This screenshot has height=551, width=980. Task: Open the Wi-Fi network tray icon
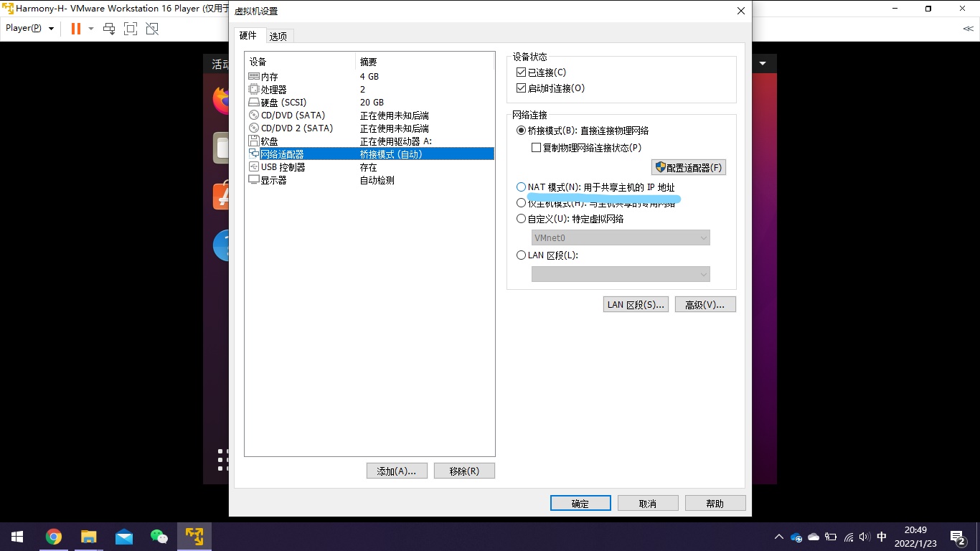[849, 537]
